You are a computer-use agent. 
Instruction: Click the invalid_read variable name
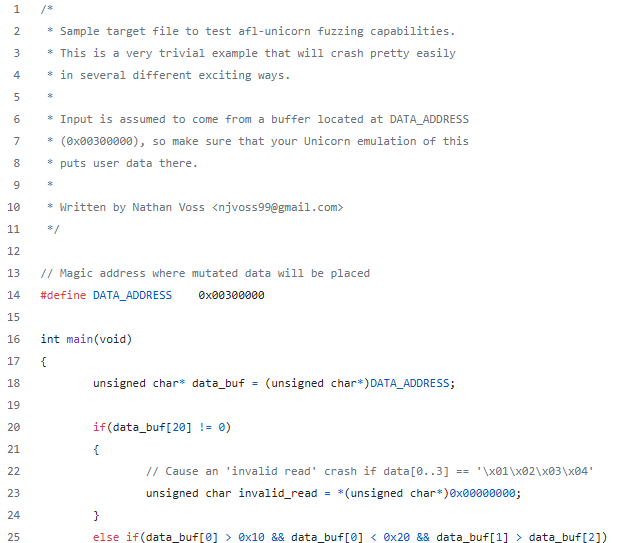click(x=278, y=493)
